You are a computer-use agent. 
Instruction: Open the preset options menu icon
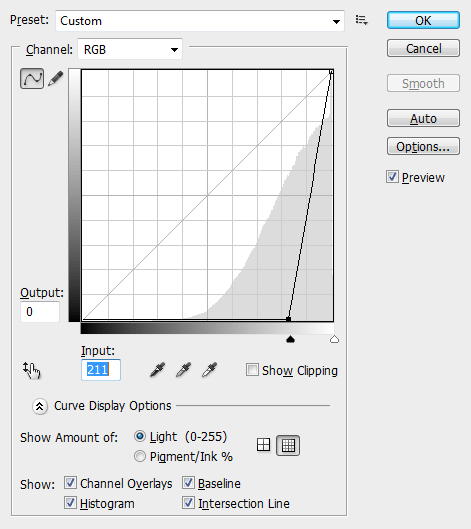362,20
